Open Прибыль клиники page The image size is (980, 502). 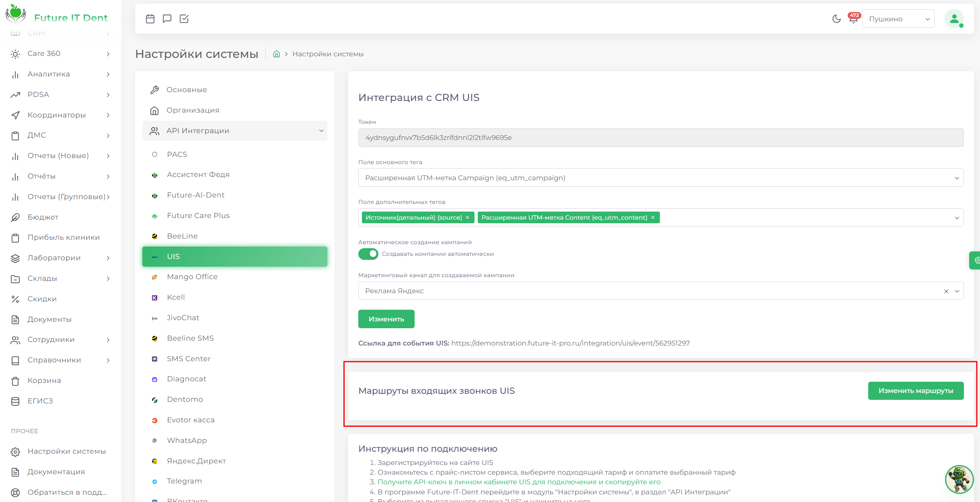pyautogui.click(x=60, y=237)
